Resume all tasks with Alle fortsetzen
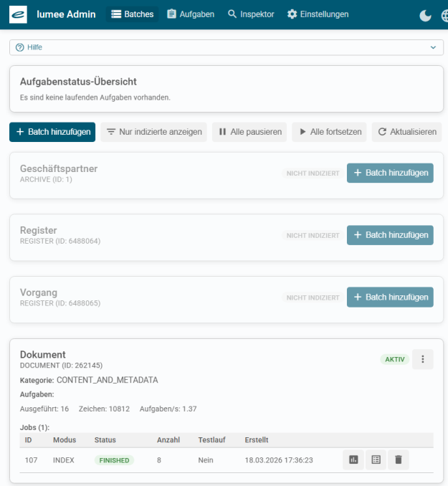Screen dimensions: 448x486 (x=329, y=132)
